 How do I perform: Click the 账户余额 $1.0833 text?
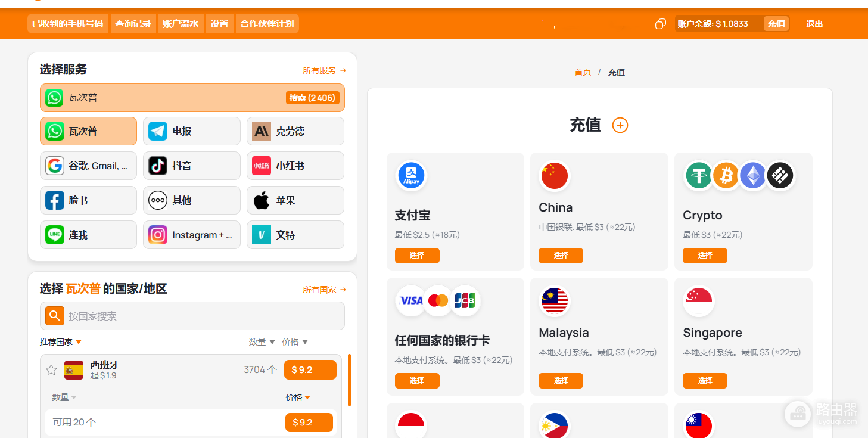(713, 24)
